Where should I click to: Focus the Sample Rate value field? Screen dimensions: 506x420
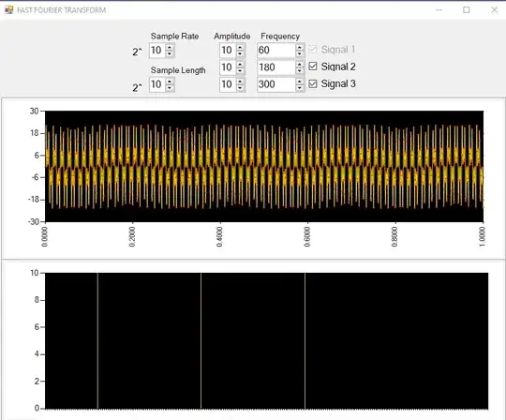pyautogui.click(x=157, y=51)
